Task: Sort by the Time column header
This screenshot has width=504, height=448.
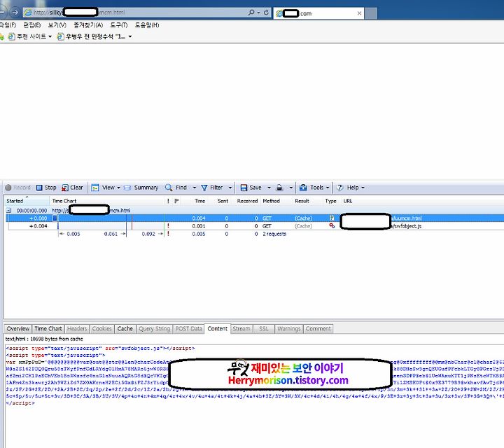Action: (199, 201)
